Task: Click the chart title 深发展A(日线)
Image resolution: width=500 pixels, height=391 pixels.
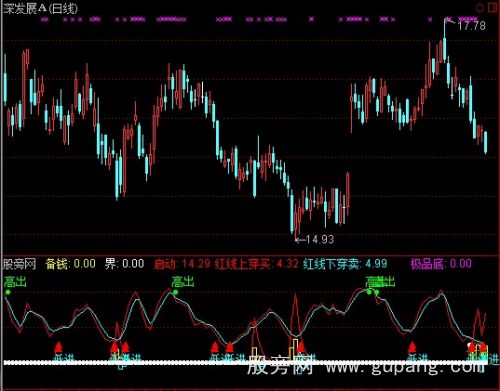Action: [x=40, y=8]
